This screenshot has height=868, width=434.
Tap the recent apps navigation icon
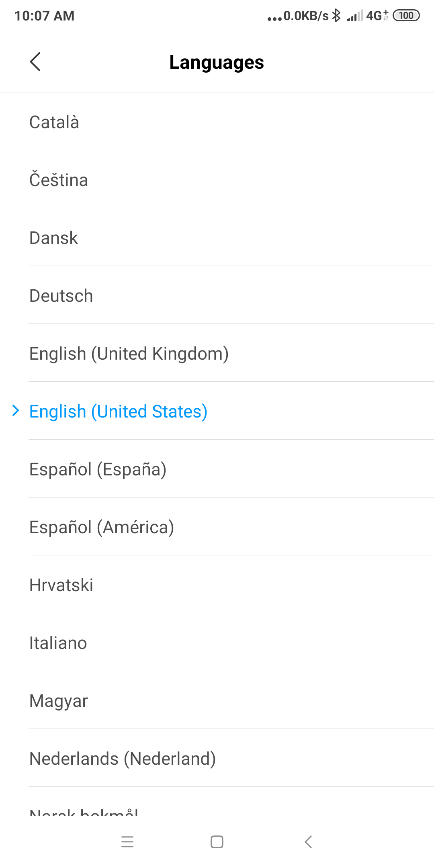point(127,841)
